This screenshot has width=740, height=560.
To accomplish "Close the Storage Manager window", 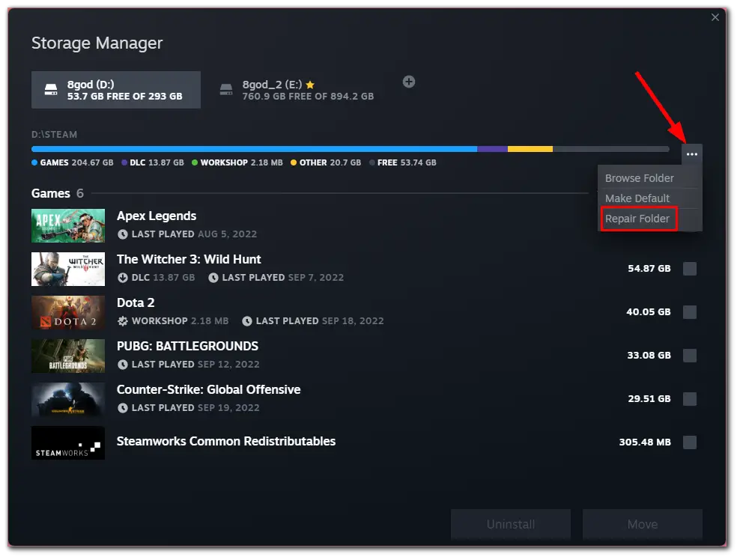I will (x=715, y=17).
